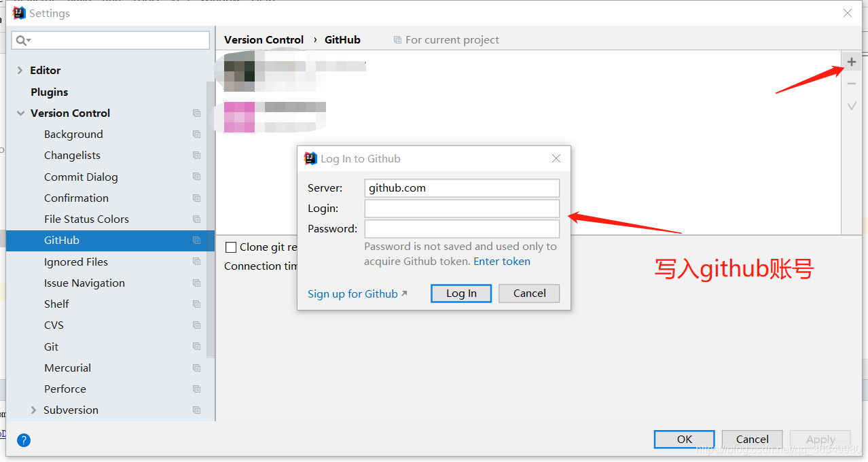868x462 pixels.
Task: Expand the Subversion settings node
Action: (x=33, y=410)
